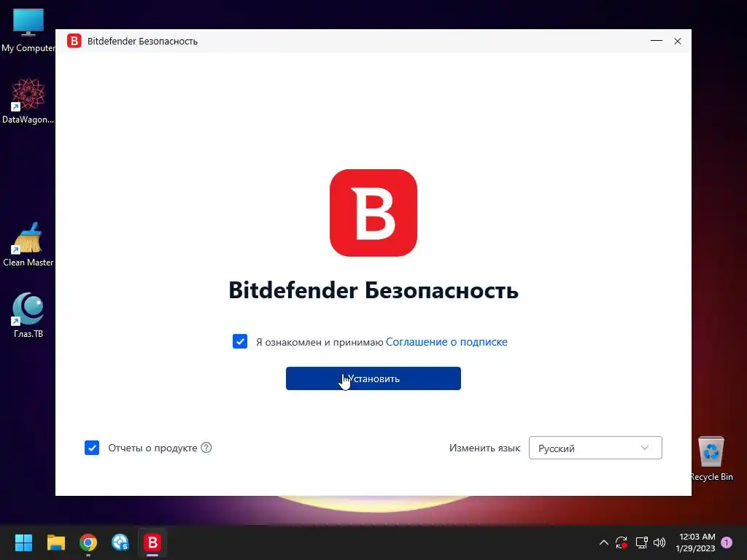This screenshot has width=747, height=560.
Task: Click the volume speaker tray icon
Action: tap(659, 542)
